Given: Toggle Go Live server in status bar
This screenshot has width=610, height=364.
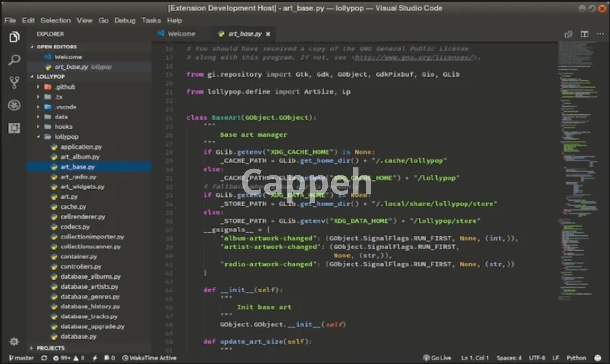Looking at the screenshot, I should point(437,358).
